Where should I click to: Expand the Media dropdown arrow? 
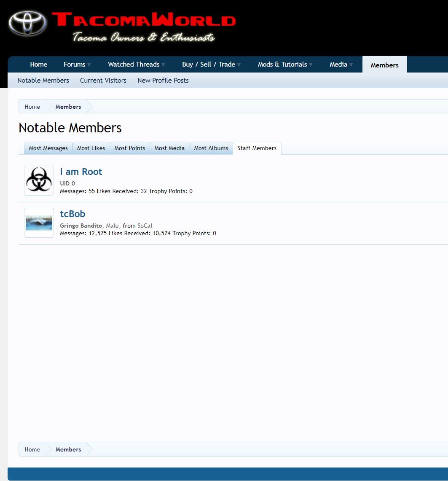pos(351,64)
